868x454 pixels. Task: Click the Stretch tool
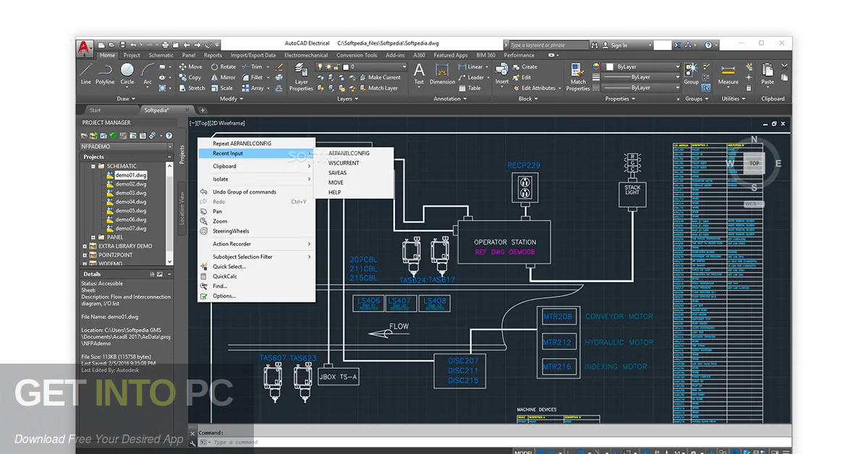pyautogui.click(x=192, y=88)
